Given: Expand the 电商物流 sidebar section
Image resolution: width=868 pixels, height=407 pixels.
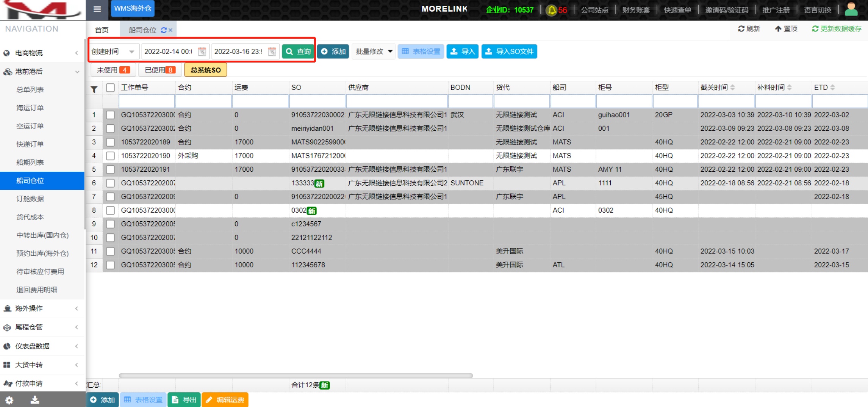Looking at the screenshot, I should coord(42,53).
